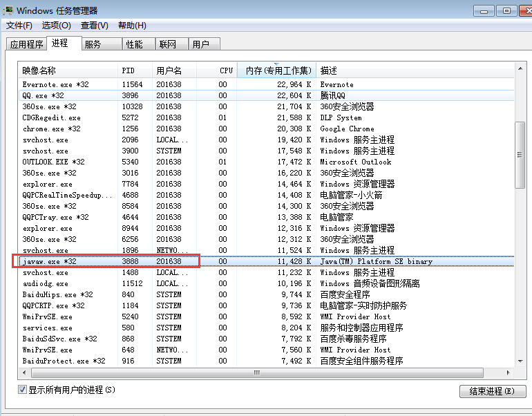
Task: Select svchost.exe with PID 3900
Action: (x=266, y=151)
